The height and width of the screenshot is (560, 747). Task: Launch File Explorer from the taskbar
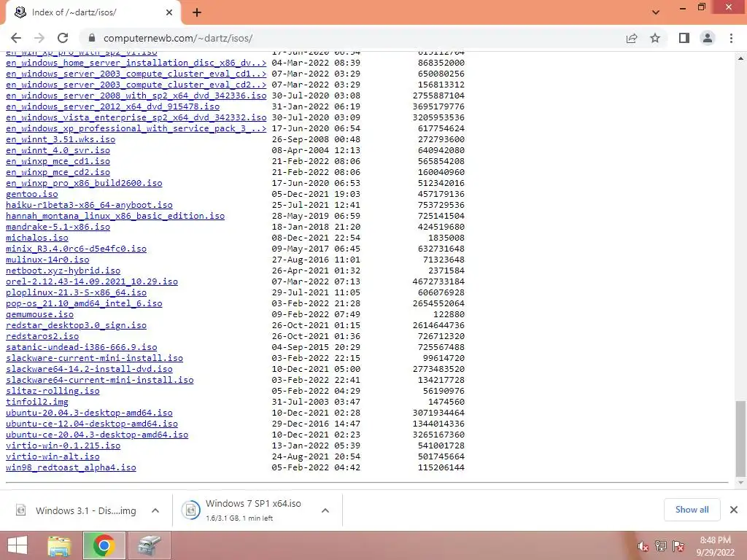coord(60,545)
